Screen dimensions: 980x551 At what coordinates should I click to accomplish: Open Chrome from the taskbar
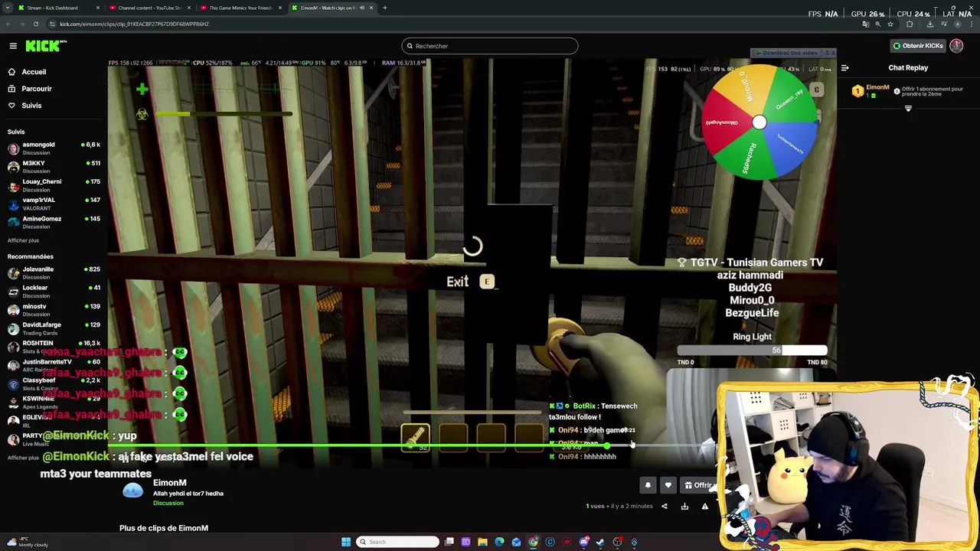pos(533,542)
